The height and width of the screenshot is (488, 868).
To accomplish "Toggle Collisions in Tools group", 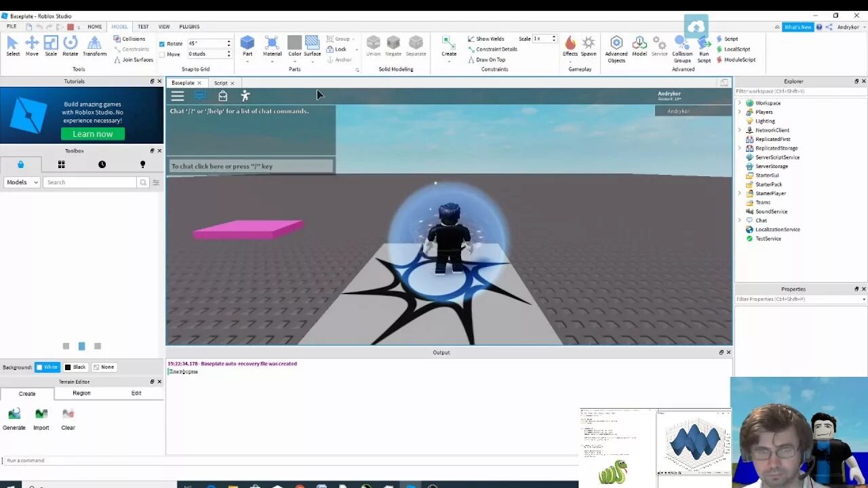I will 130,39.
